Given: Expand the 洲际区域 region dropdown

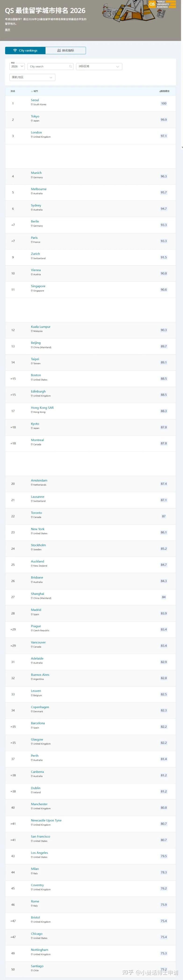Looking at the screenshot, I should pos(99,67).
